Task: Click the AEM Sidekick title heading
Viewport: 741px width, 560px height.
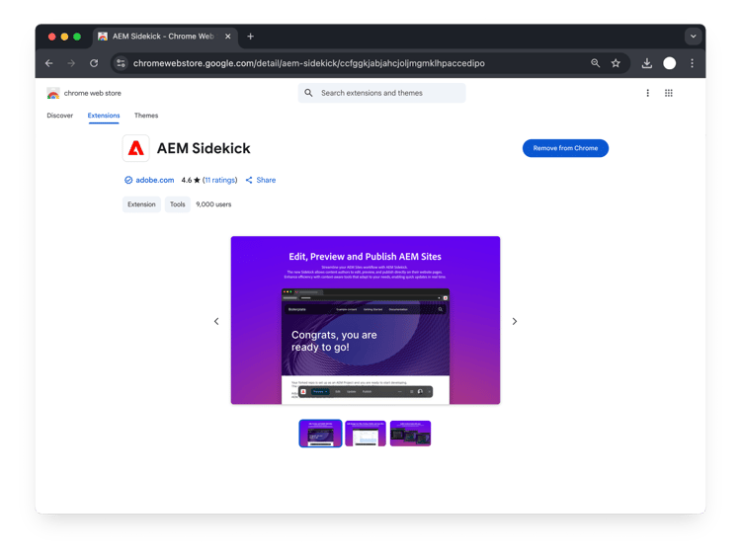Action: pyautogui.click(x=204, y=148)
